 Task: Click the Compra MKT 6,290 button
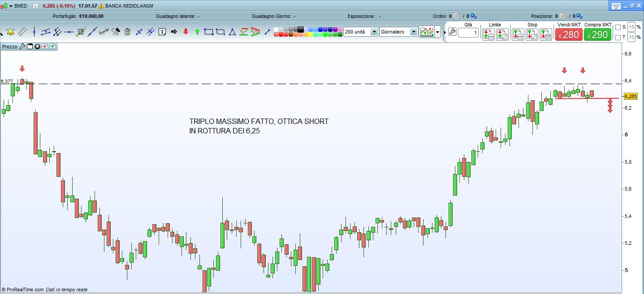[x=597, y=34]
